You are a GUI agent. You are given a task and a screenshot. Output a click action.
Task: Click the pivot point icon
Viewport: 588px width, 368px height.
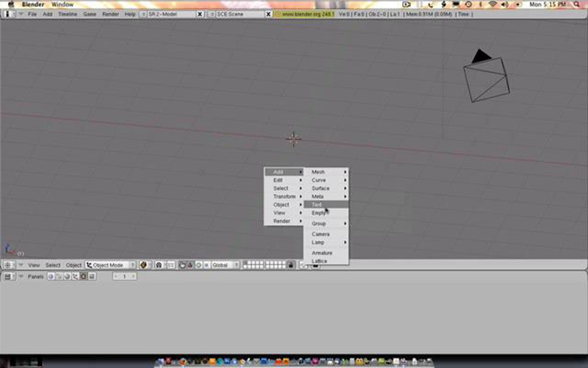coord(159,265)
